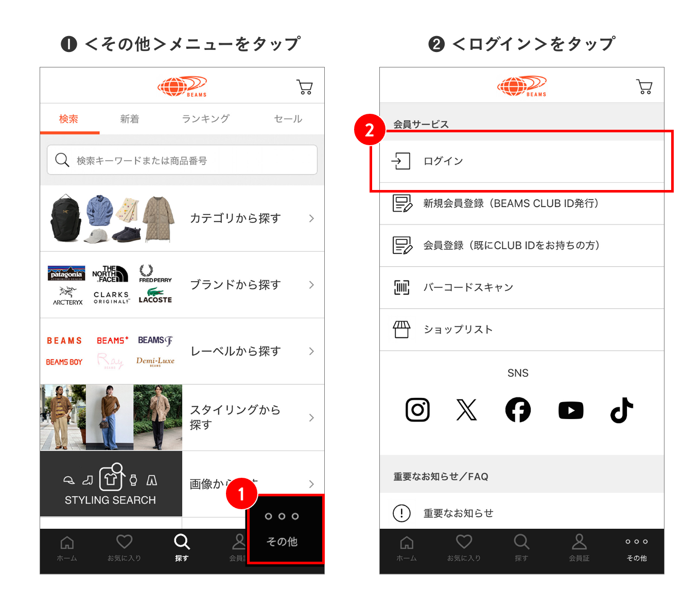Tap the BEAMS logo in left phone header
The height and width of the screenshot is (607, 700).
(182, 86)
